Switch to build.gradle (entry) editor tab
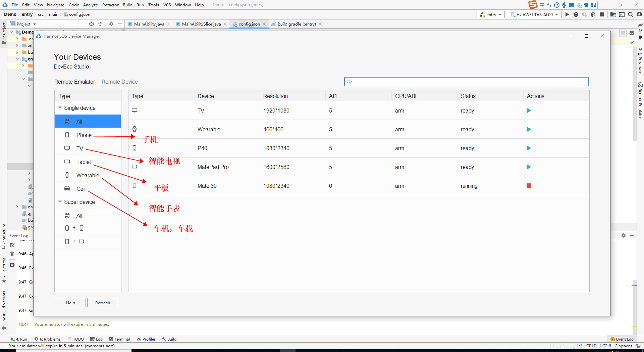This screenshot has width=644, height=352. (297, 24)
